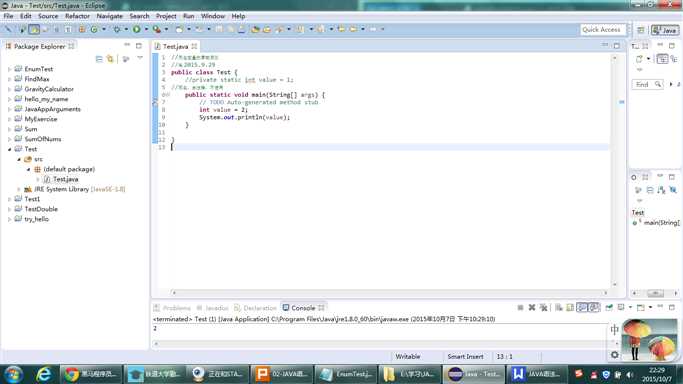Toggle Show Console on standard output change
Screen dimensions: 683x384
pos(582,307)
